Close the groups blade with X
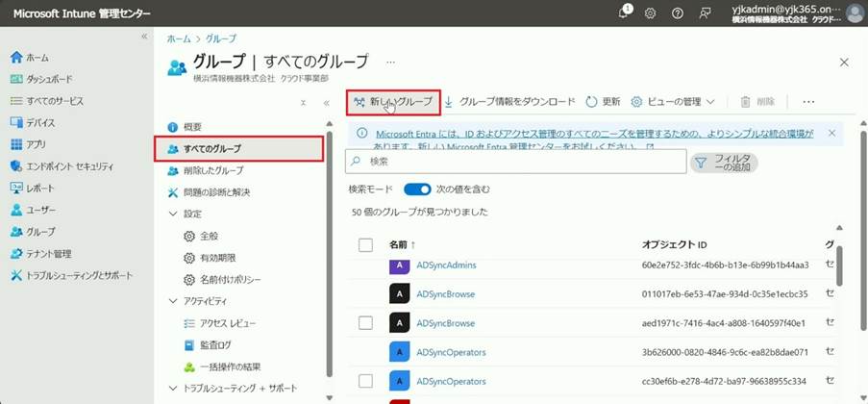The width and height of the screenshot is (868, 404). 844,63
